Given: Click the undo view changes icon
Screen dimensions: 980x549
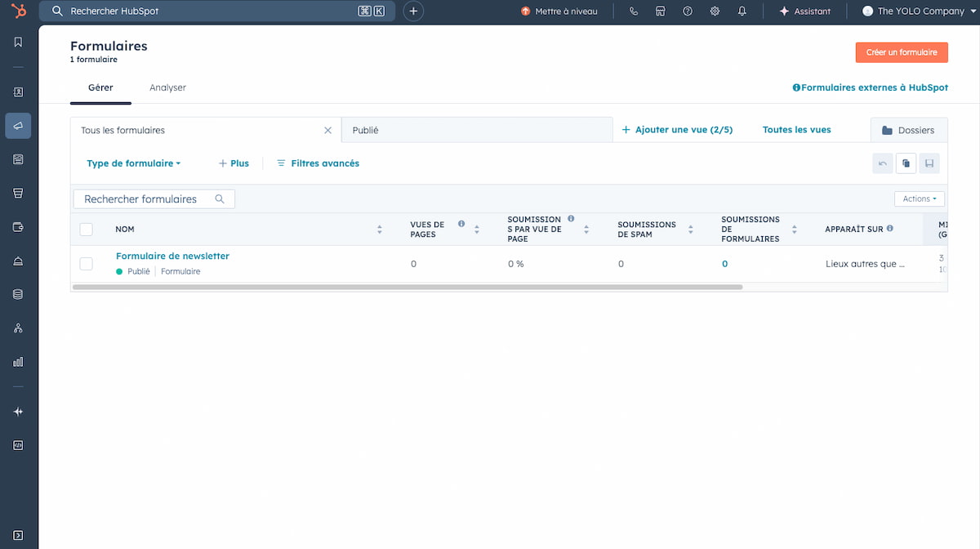Looking at the screenshot, I should (x=882, y=163).
